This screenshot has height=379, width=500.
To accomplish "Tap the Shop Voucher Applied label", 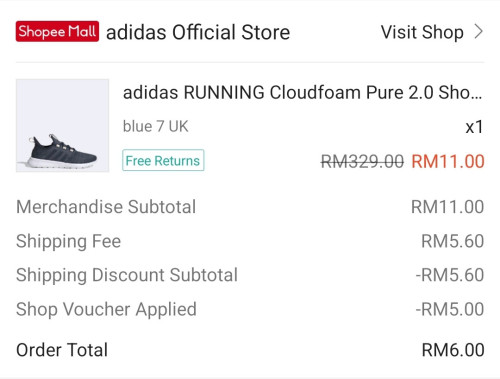I will coord(106,309).
